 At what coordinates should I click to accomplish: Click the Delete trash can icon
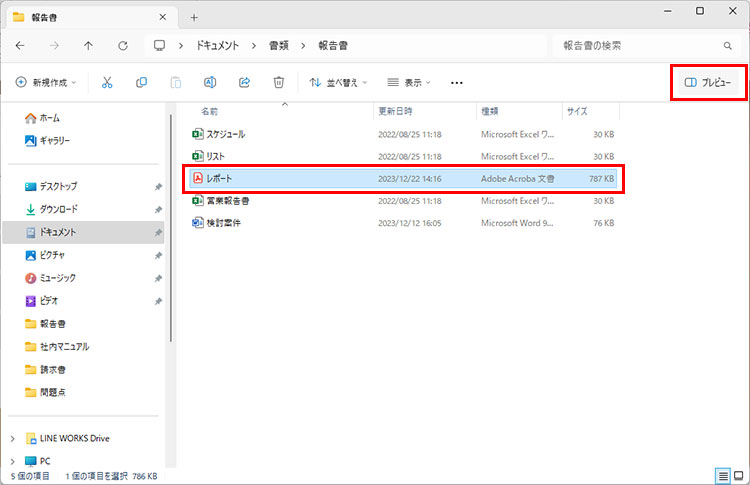point(279,82)
